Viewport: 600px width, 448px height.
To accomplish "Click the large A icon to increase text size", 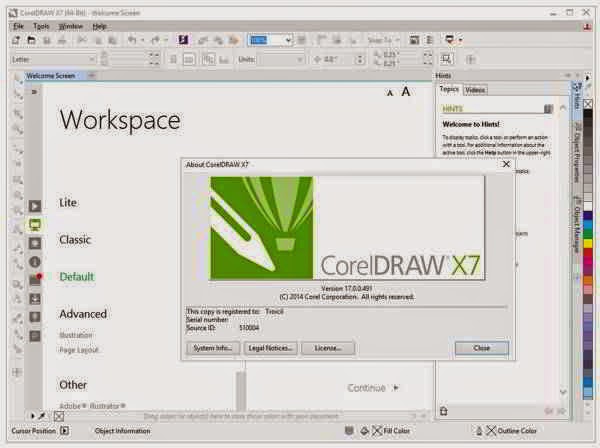I will (x=406, y=91).
